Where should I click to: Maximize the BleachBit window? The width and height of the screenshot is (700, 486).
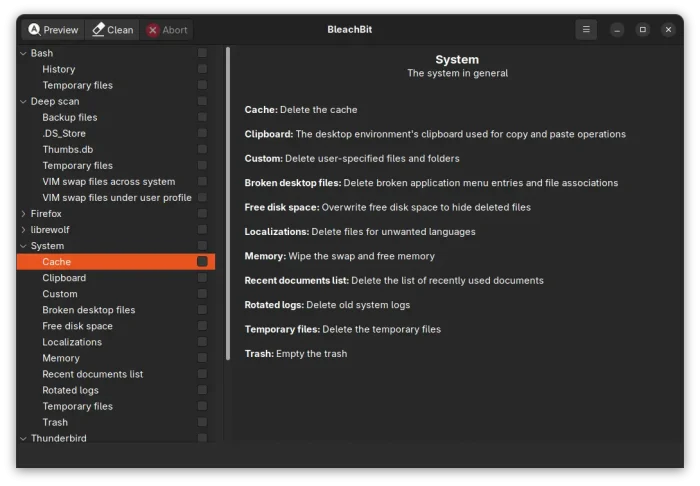click(x=643, y=30)
